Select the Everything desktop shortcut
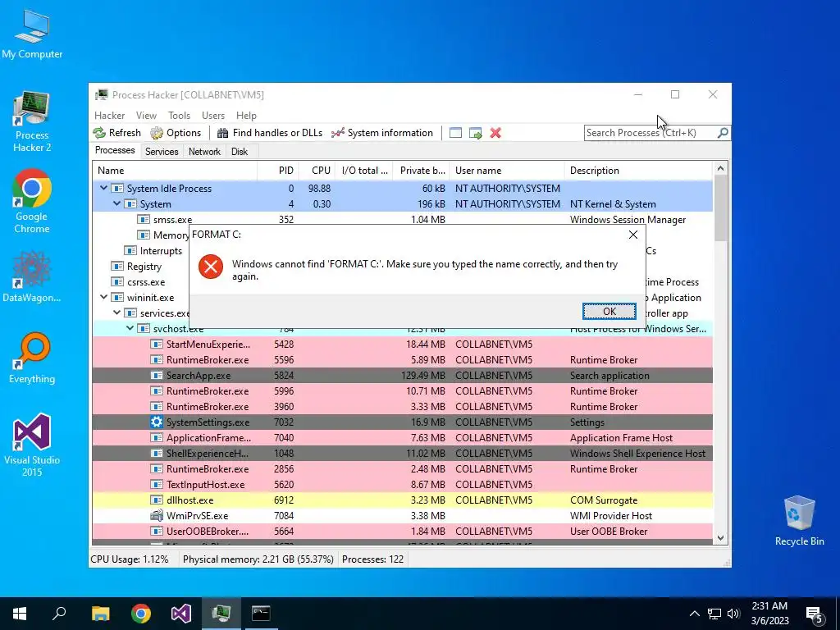The height and width of the screenshot is (630, 840). coord(32,358)
